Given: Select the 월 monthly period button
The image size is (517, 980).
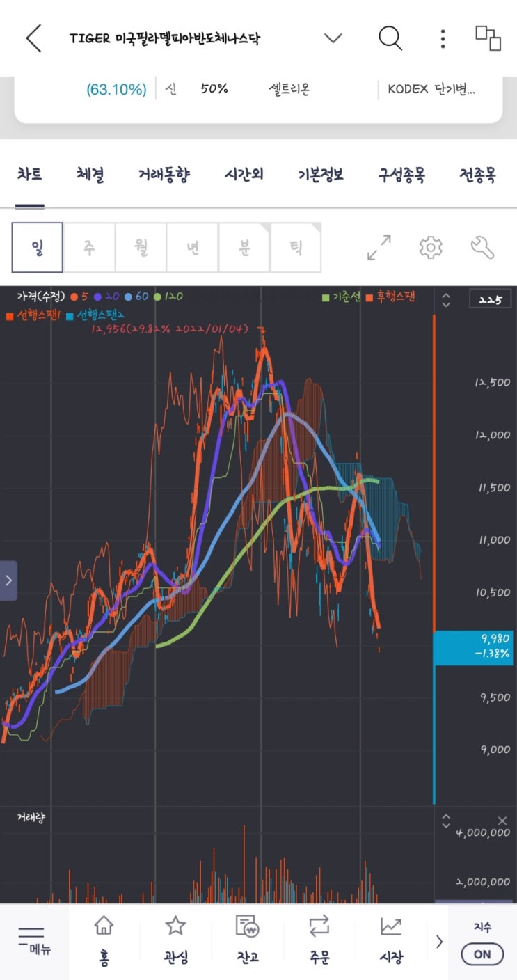Looking at the screenshot, I should (x=141, y=248).
